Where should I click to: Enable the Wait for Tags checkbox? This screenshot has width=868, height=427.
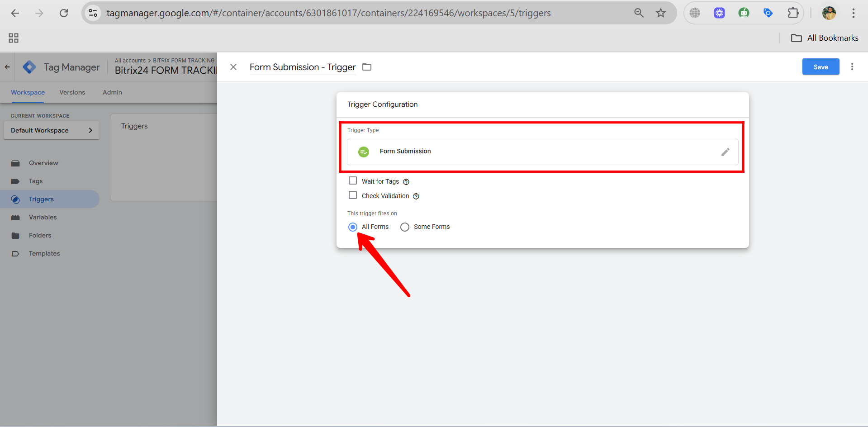(x=353, y=181)
